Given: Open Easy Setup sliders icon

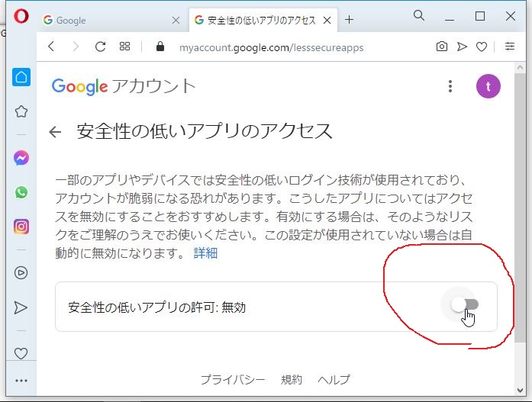Looking at the screenshot, I should (510, 47).
